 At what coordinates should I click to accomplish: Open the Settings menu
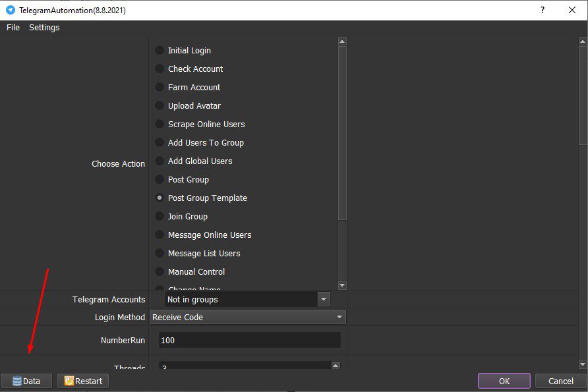[x=44, y=28]
